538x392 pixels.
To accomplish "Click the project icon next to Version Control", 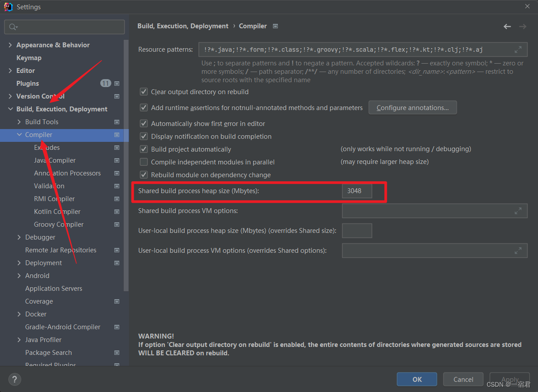I will (x=117, y=96).
